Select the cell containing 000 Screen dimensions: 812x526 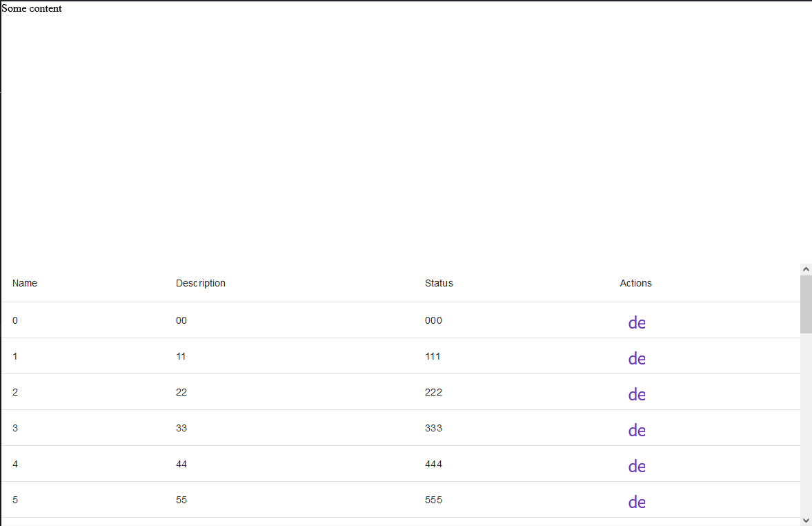coord(433,320)
